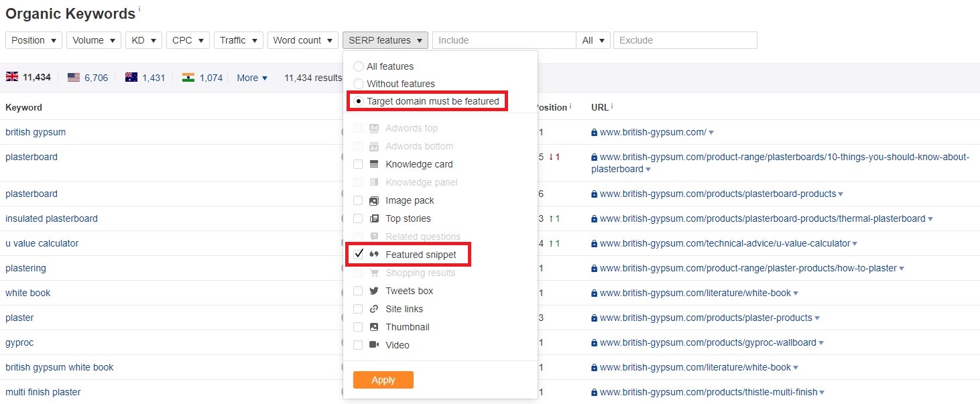Select the Without features radio button
The image size is (980, 404).
point(359,84)
